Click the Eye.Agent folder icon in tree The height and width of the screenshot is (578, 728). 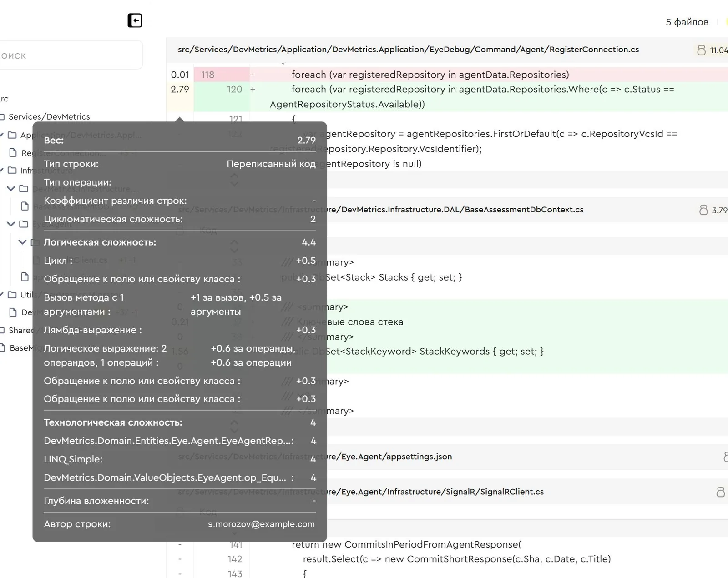[24, 224]
